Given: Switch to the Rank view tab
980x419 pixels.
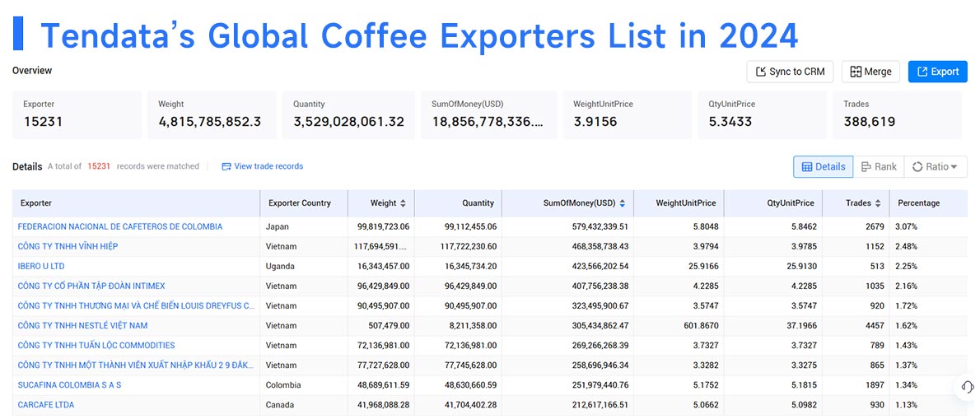Looking at the screenshot, I should [878, 167].
